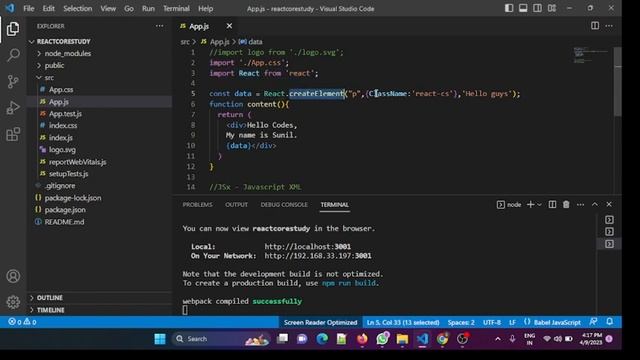The width and height of the screenshot is (640, 360).
Task: Change encoding via UTF-8 status entry
Action: point(492,322)
